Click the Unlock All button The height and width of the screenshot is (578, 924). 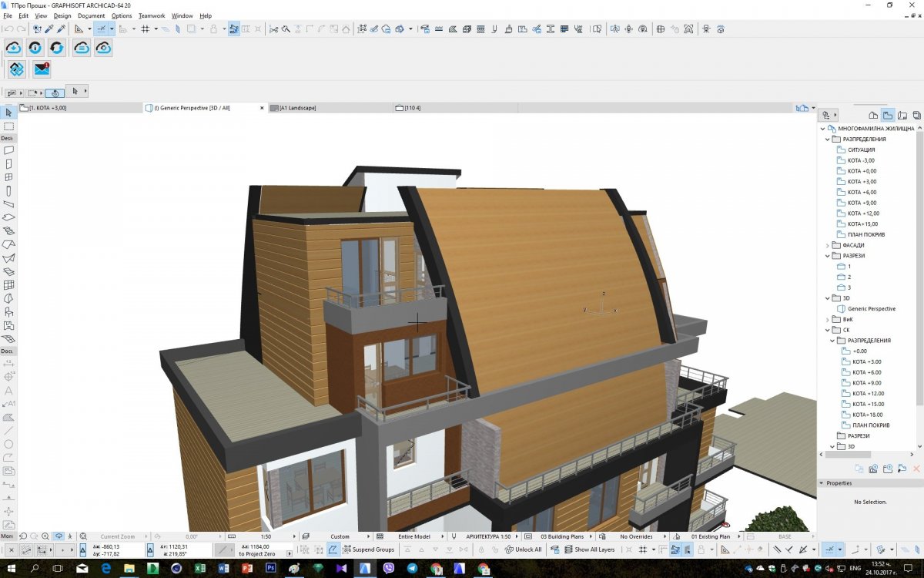pos(523,549)
